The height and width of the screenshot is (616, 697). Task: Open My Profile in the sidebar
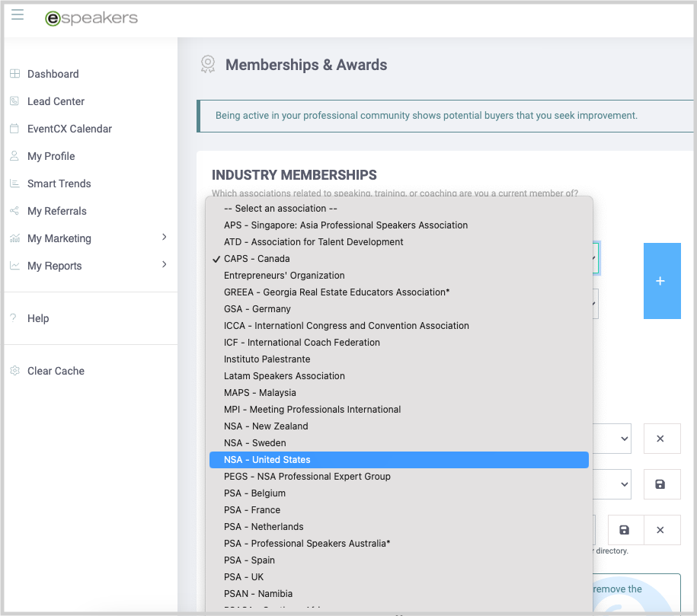point(51,156)
